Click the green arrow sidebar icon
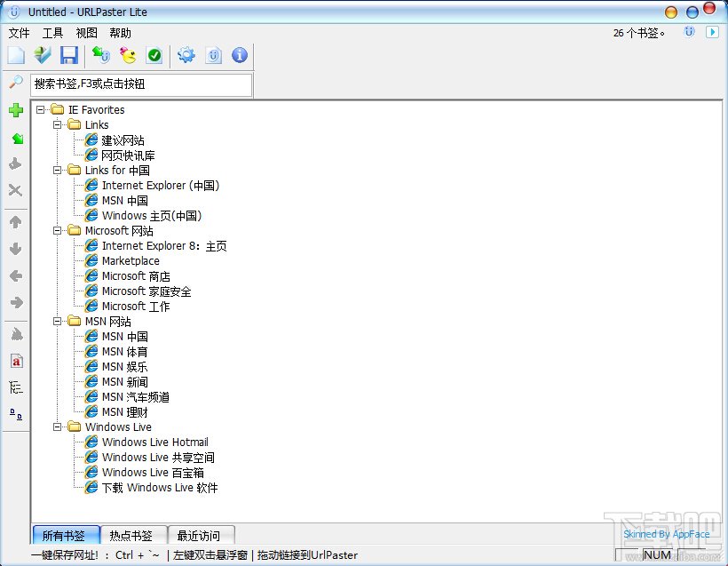Image resolution: width=728 pixels, height=566 pixels. tap(17, 138)
